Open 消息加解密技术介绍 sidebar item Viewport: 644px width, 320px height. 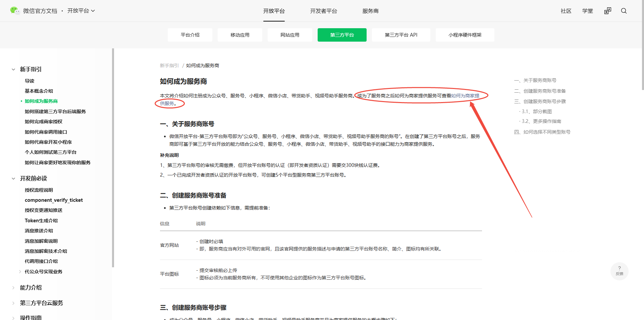click(x=46, y=251)
